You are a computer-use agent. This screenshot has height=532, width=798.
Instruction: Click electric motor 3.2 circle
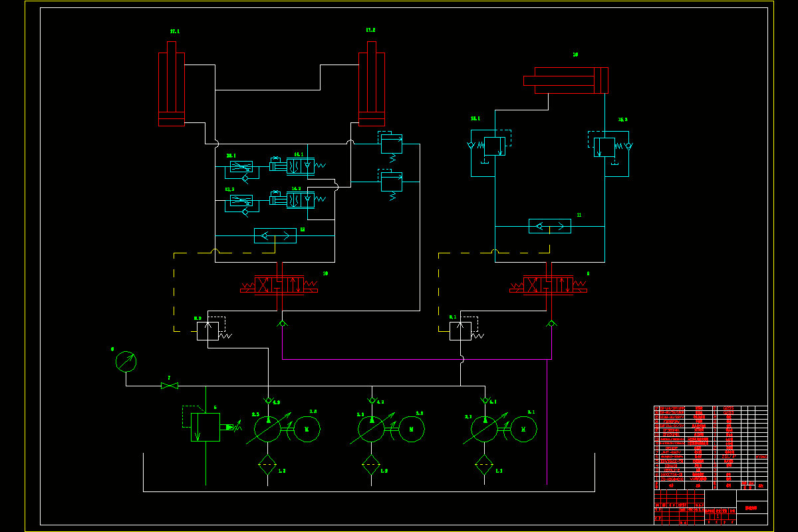click(412, 429)
